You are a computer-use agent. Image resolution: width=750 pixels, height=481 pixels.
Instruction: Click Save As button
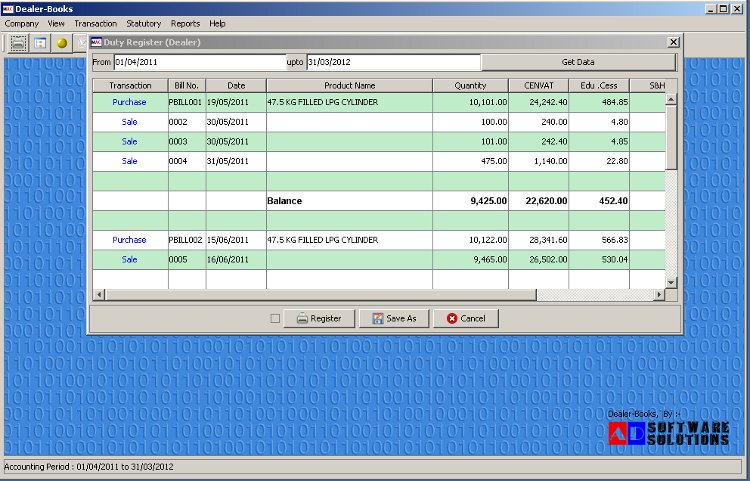pyautogui.click(x=393, y=319)
